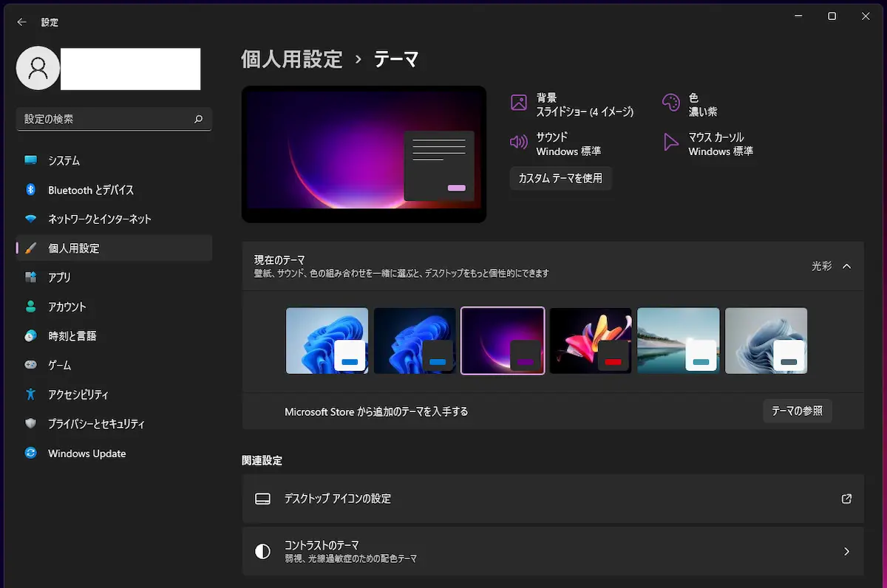Click the アプリ apps icon

(x=30, y=278)
